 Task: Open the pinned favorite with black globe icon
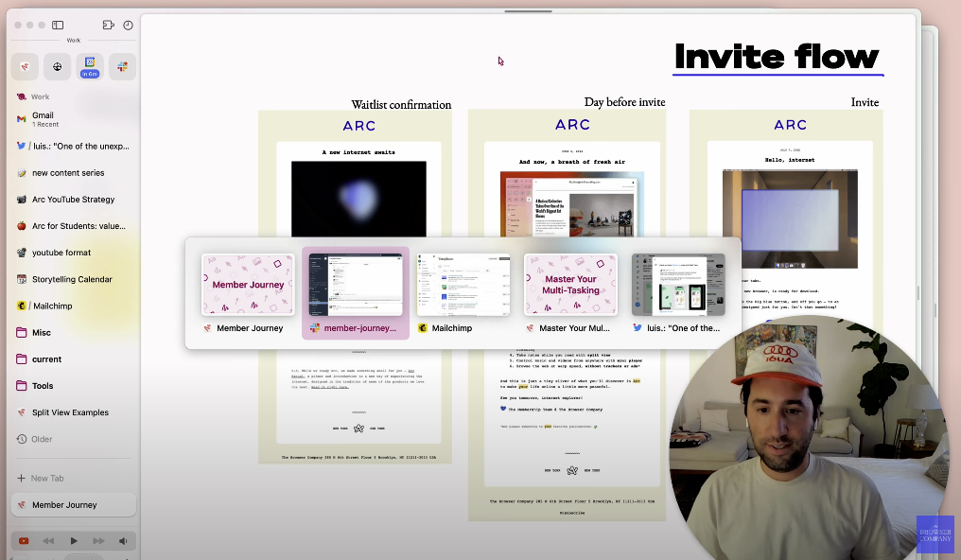[57, 66]
